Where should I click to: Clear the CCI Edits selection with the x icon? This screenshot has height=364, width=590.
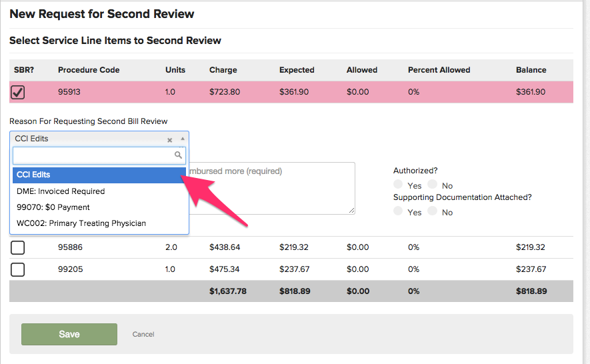[x=170, y=140]
